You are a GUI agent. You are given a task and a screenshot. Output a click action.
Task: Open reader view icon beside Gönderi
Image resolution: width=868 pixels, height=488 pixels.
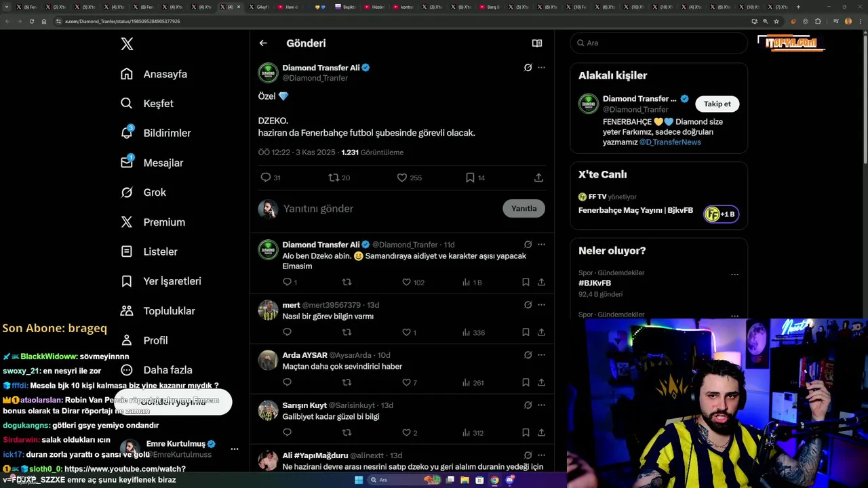pos(537,43)
